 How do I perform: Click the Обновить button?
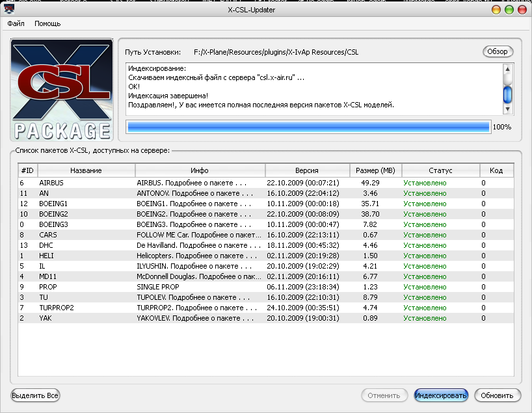[x=497, y=395]
